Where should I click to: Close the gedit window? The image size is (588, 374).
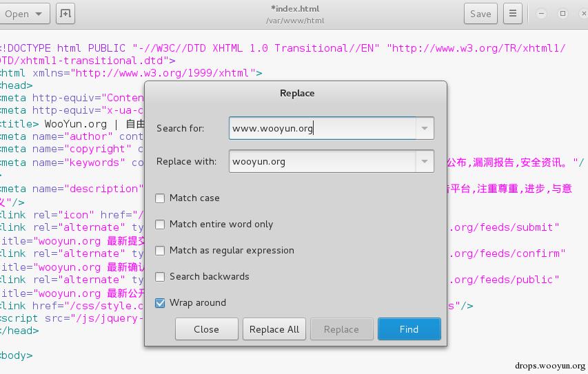pyautogui.click(x=582, y=14)
